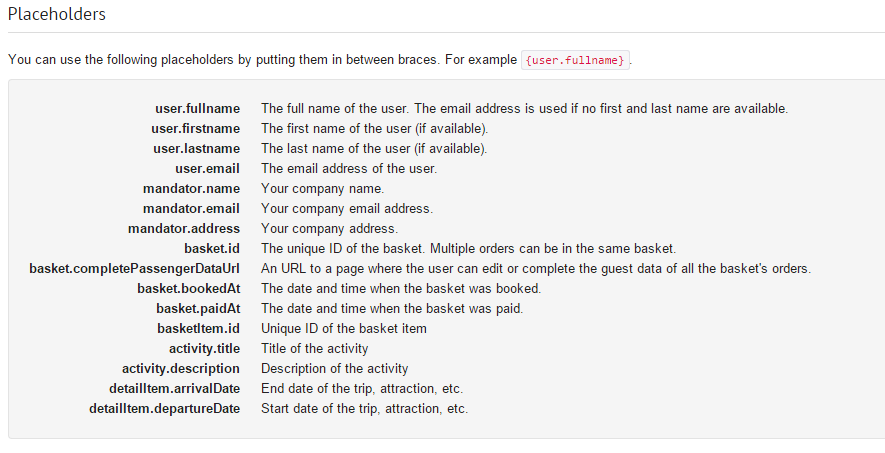The width and height of the screenshot is (885, 453).
Task: Select the detailItem.arrivalDate placeholder term
Action: (174, 389)
